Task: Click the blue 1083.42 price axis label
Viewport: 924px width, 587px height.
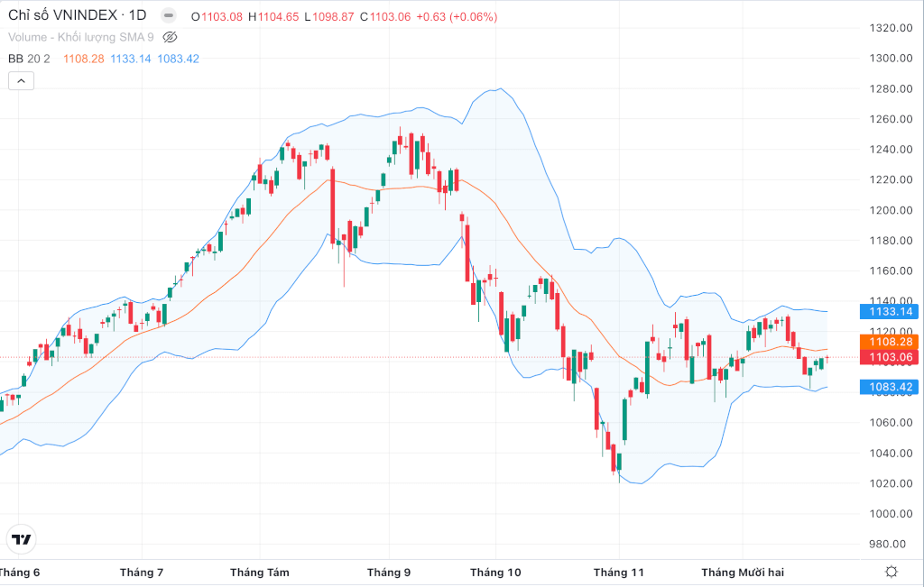Action: (891, 387)
